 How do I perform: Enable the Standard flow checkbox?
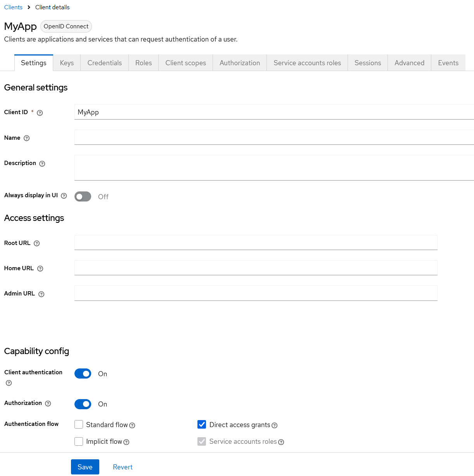tap(79, 424)
